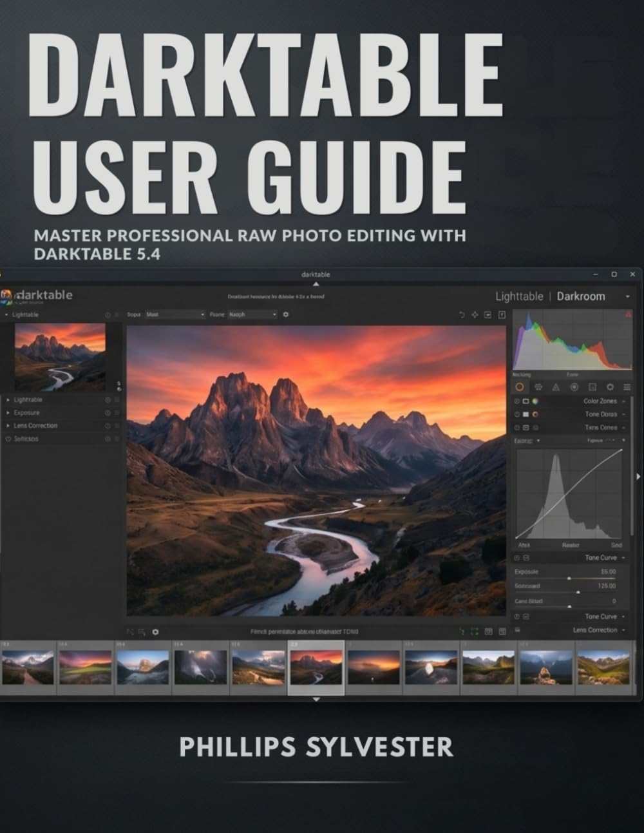This screenshot has width=644, height=833.
Task: Click the color wheel icon in Color Zones row
Action: tap(535, 401)
